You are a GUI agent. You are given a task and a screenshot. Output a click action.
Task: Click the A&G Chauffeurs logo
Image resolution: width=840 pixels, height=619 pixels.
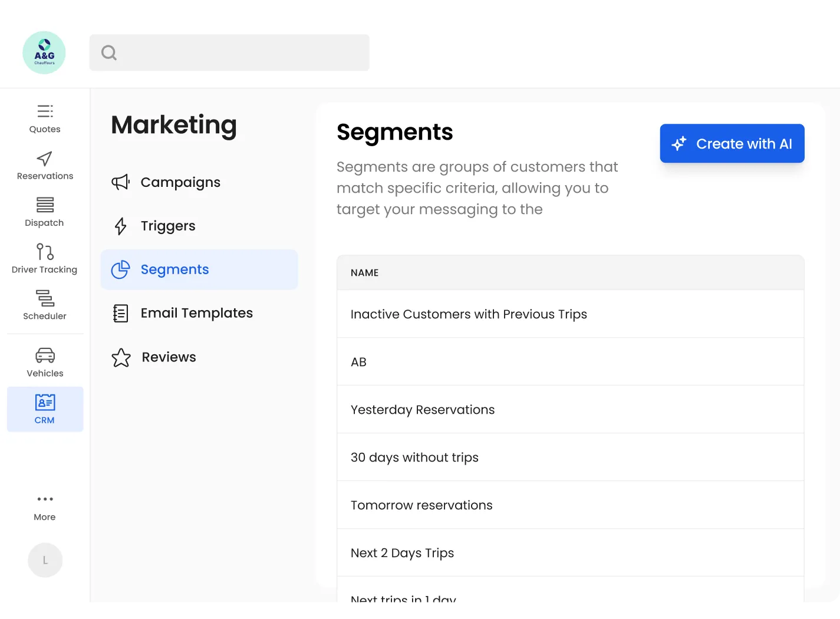tap(44, 52)
